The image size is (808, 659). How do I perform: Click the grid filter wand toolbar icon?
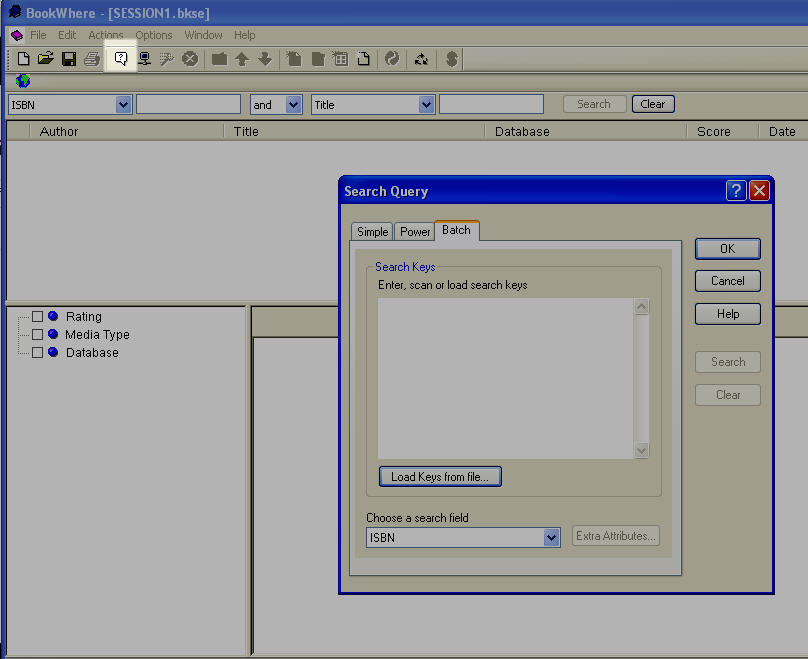pyautogui.click(x=166, y=59)
